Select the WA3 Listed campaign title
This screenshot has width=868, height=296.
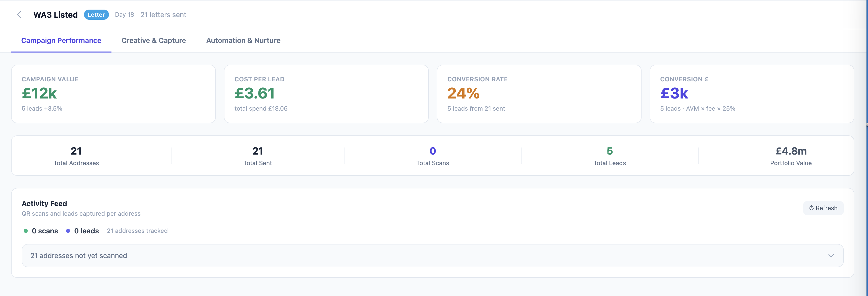[x=55, y=14]
